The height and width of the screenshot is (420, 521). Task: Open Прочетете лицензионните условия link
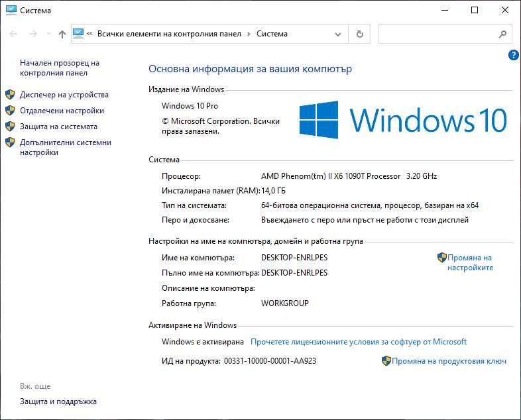pos(359,342)
